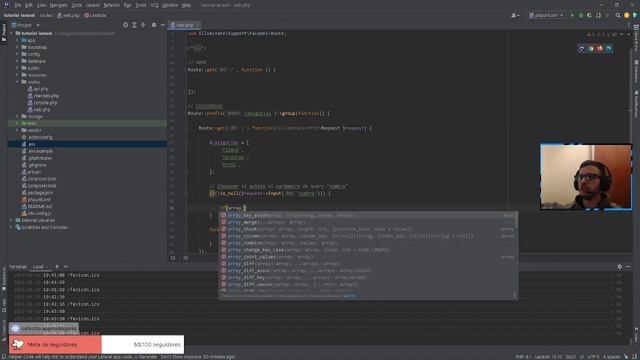Expand the vendor folder
The width and height of the screenshot is (640, 360).
coord(17,130)
